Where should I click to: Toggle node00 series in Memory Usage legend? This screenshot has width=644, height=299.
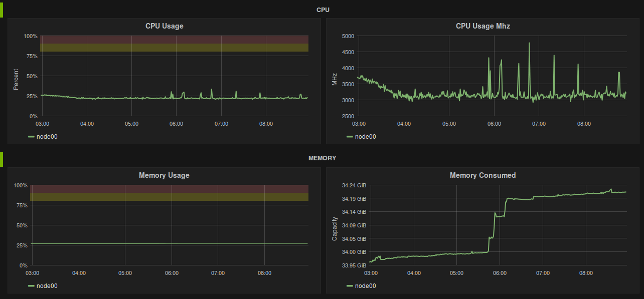tap(47, 286)
